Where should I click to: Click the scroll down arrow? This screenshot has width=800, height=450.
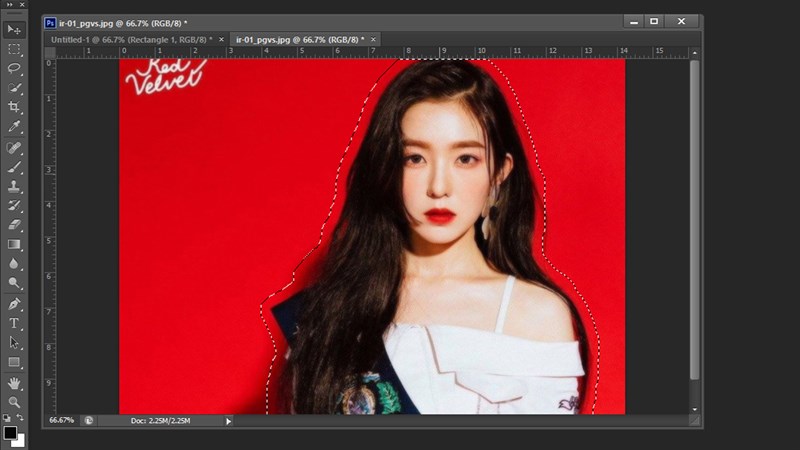(x=694, y=410)
